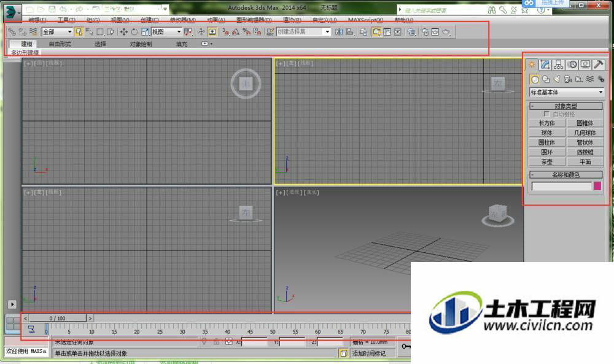The width and height of the screenshot is (614, 364).
Task: Select the Lights category icon
Action: 556,79
